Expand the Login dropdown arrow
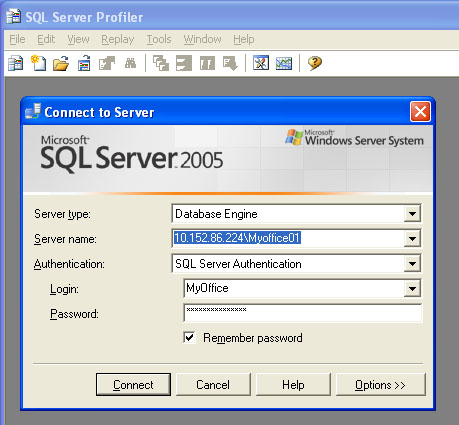The image size is (459, 425). [412, 288]
